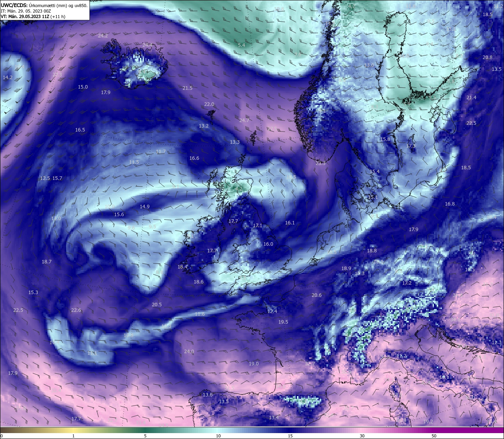Click the 19.5 value label

[283, 322]
